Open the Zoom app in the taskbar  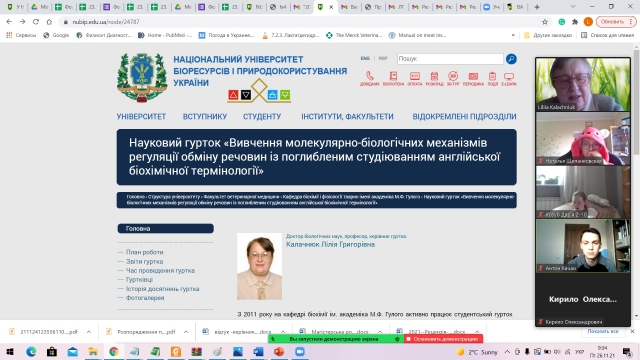point(300,351)
